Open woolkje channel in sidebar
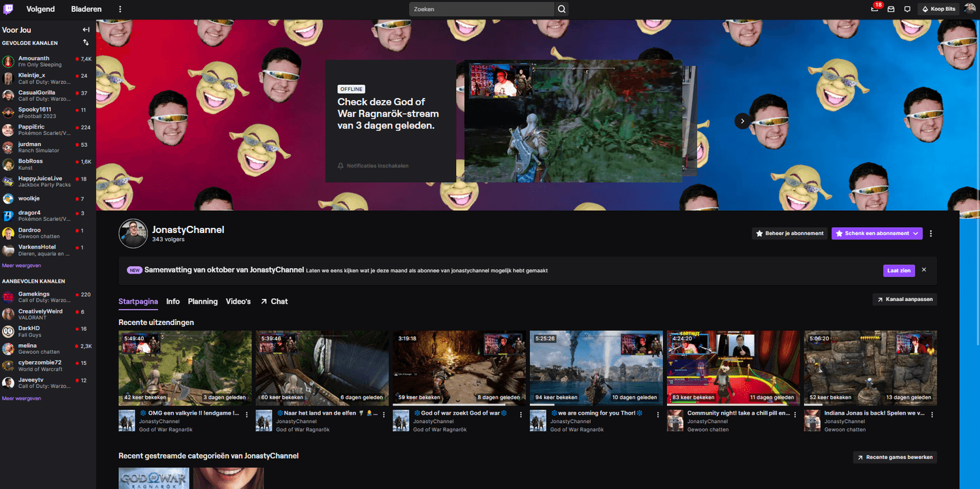 pyautogui.click(x=47, y=198)
